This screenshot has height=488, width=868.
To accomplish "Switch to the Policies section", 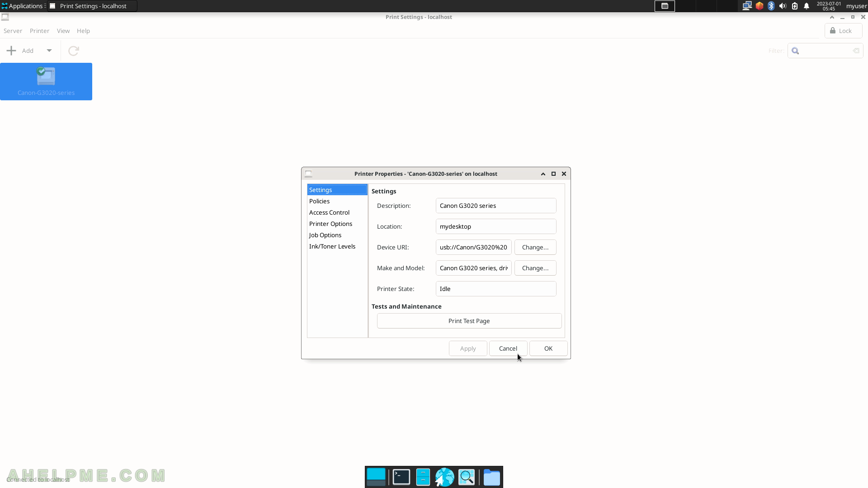I will (x=337, y=201).
